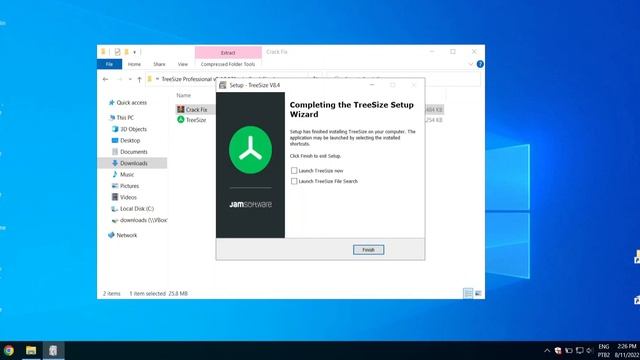Open the quick access toolbar customize dropdown
640x360 pixels.
pos(134,52)
